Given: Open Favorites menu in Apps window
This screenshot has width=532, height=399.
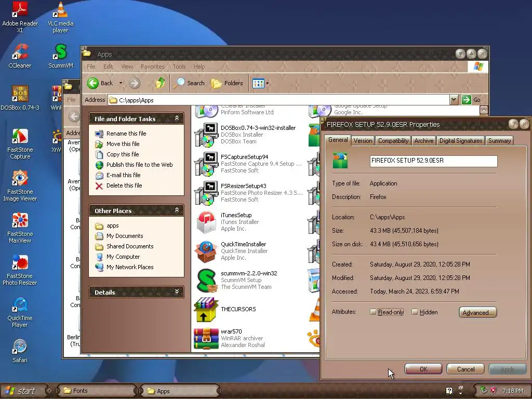Looking at the screenshot, I should [152, 66].
